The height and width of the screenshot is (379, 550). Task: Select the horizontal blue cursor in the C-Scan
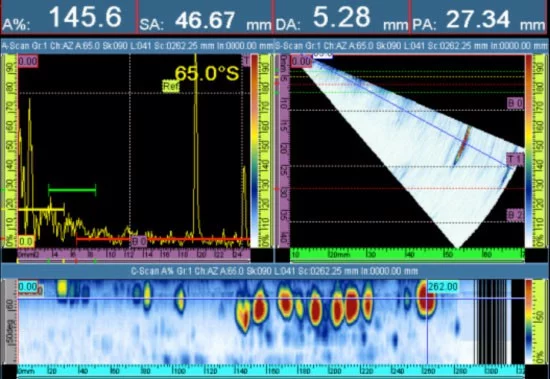point(271,299)
